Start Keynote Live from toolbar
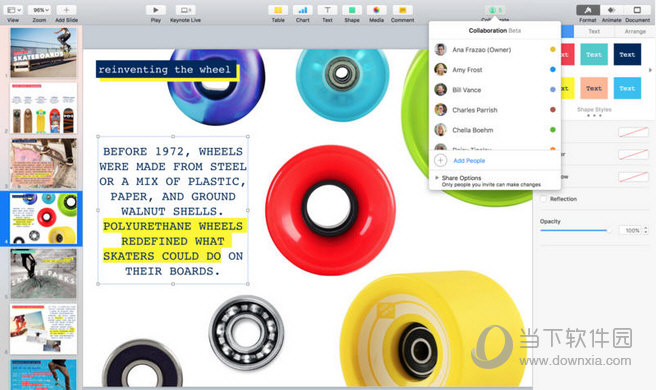Image resolution: width=656 pixels, height=390 pixels. pyautogui.click(x=185, y=10)
